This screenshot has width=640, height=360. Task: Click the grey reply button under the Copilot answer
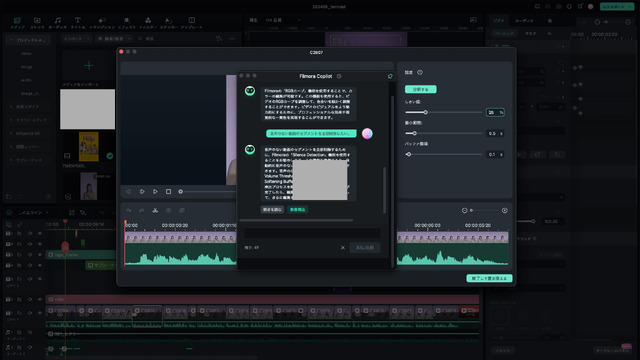coord(272,209)
